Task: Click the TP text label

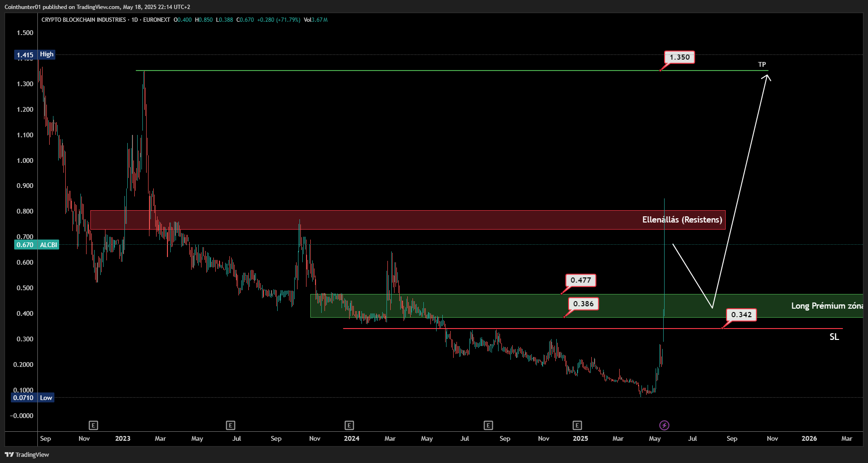Action: 762,64
